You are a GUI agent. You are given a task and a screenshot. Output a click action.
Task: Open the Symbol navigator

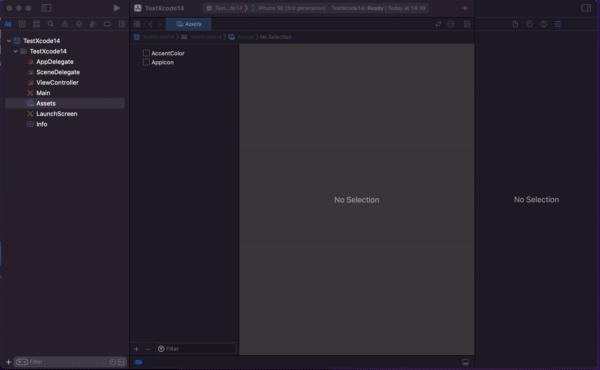(x=36, y=24)
